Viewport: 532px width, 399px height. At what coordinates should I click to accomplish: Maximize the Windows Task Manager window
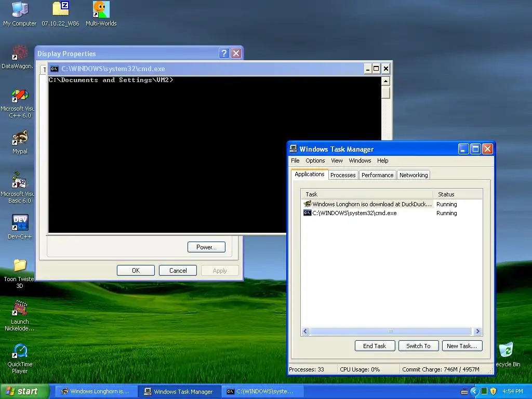(476, 149)
